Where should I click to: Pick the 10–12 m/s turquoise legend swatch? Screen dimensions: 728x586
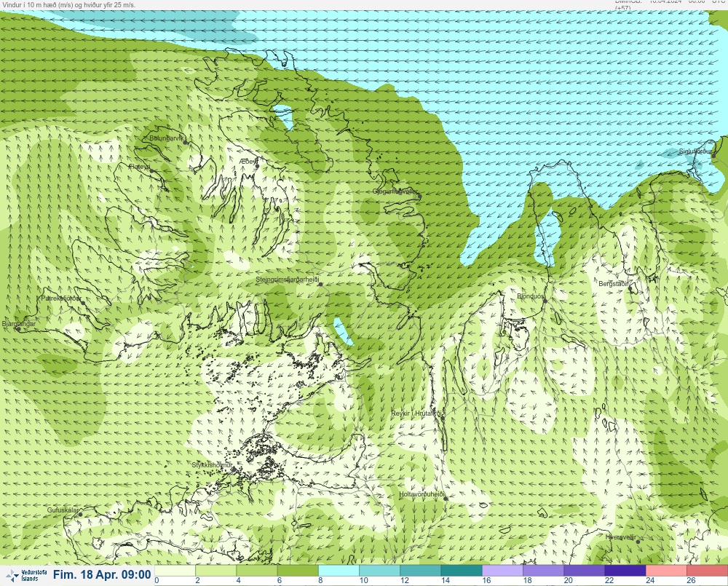click(x=380, y=570)
